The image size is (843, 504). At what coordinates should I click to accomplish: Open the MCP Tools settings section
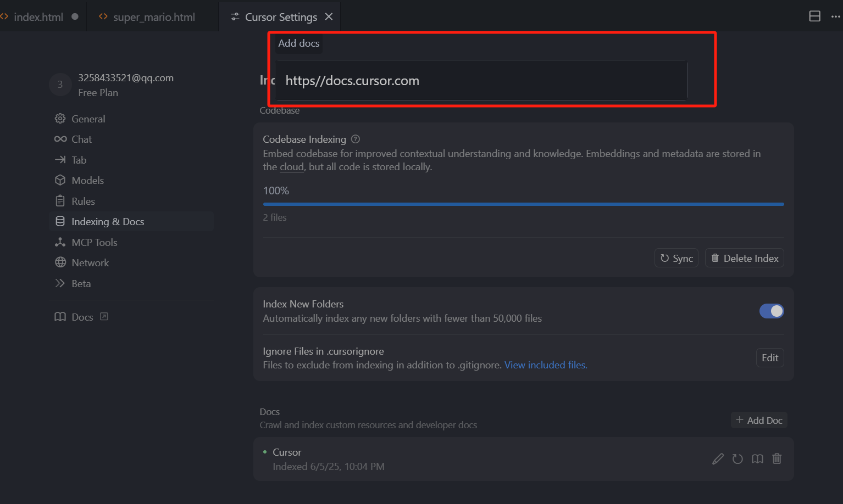[x=131, y=242]
